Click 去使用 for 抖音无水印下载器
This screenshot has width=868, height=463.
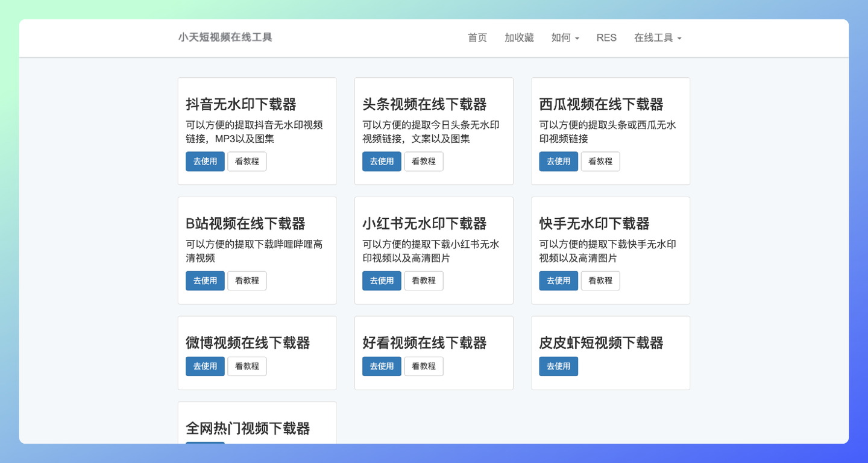(x=205, y=162)
